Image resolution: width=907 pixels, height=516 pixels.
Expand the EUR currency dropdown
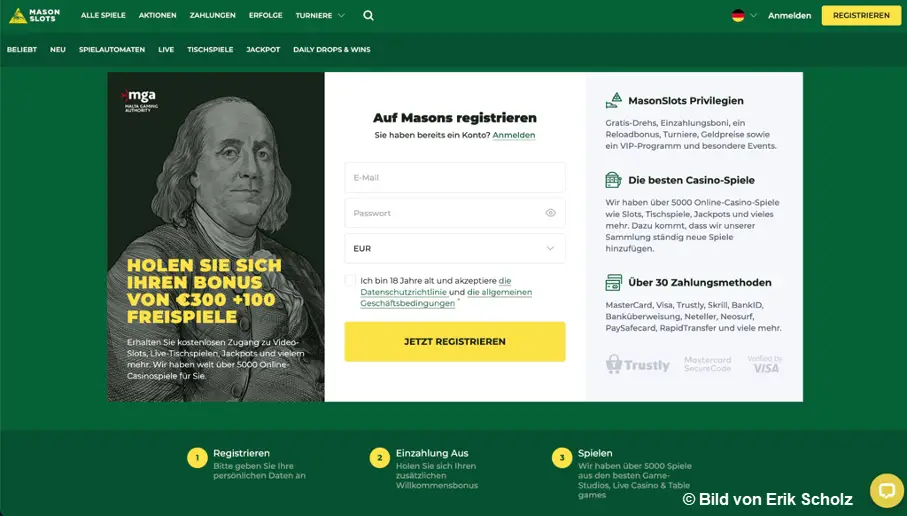pyautogui.click(x=455, y=248)
